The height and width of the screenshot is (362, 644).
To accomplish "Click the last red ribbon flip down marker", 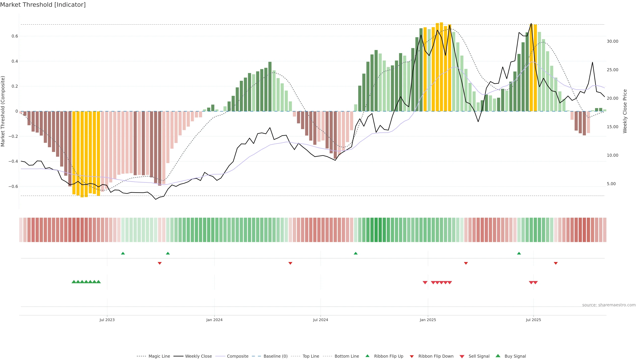I will click(555, 263).
